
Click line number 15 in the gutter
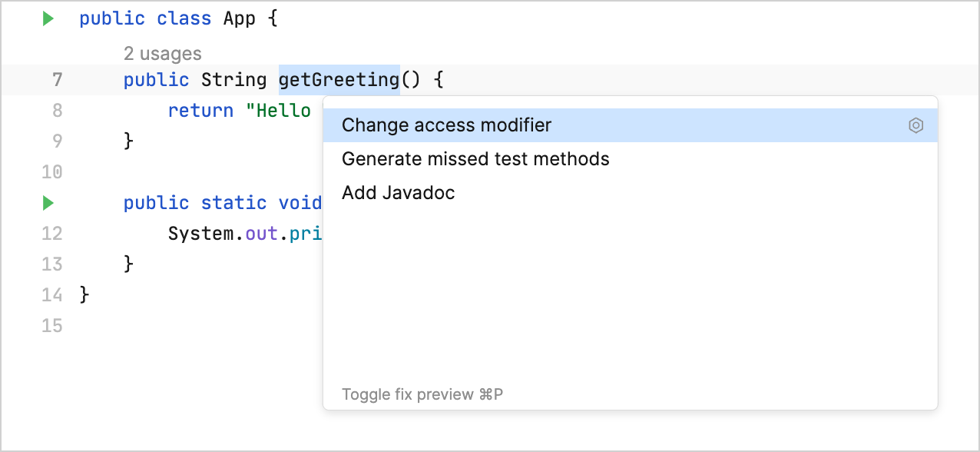click(51, 325)
